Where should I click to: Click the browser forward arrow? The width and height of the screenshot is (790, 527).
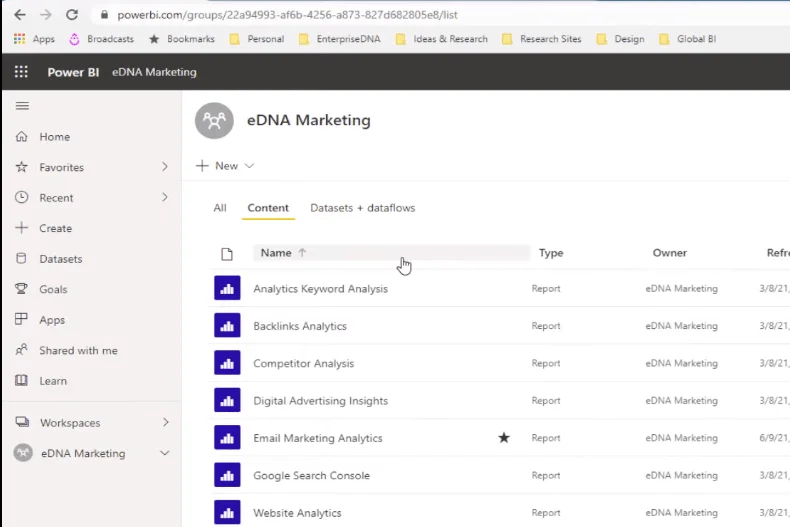pyautogui.click(x=46, y=15)
